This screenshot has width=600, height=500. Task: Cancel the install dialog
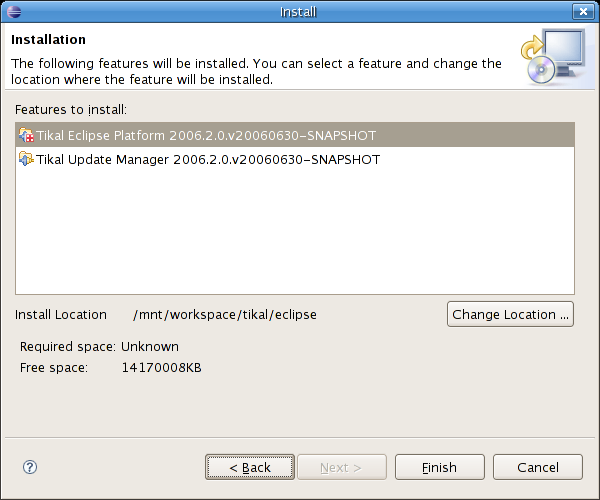(538, 467)
